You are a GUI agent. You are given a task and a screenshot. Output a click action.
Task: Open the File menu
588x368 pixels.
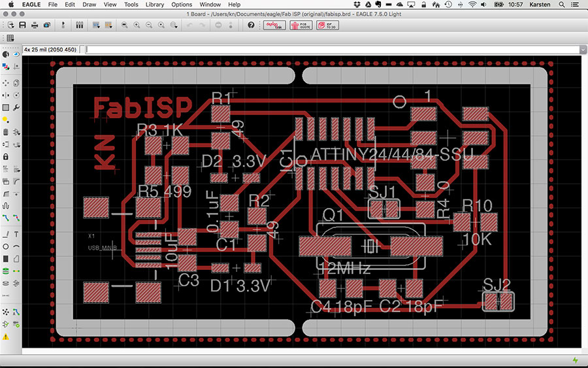tap(52, 5)
